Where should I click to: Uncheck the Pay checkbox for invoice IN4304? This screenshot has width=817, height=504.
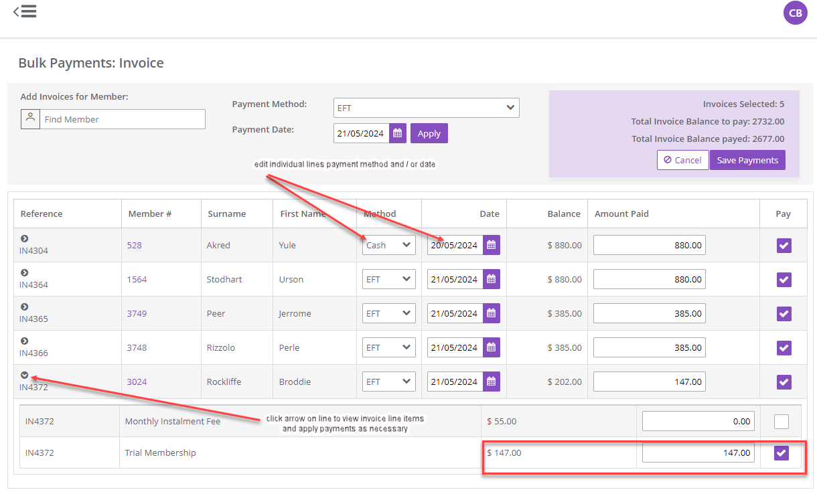[784, 245]
